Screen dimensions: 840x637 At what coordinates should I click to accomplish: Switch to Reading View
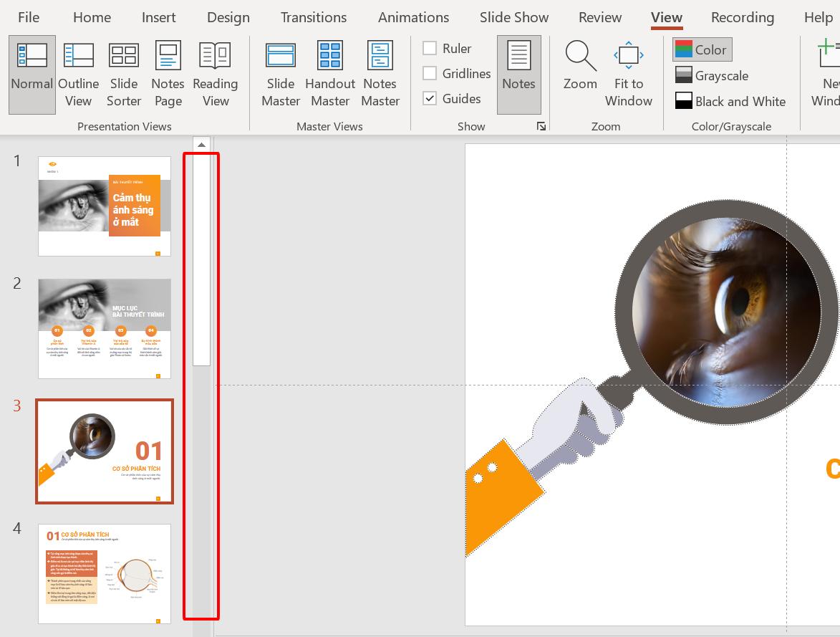(x=215, y=75)
